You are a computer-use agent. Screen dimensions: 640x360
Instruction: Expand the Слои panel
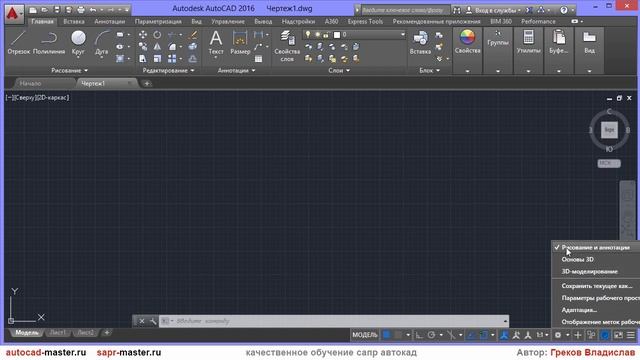[339, 70]
